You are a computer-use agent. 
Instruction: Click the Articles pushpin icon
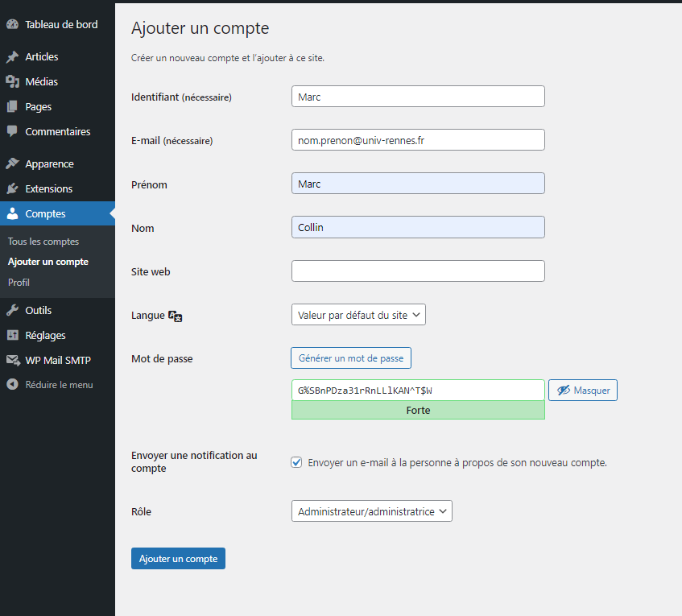tap(12, 57)
